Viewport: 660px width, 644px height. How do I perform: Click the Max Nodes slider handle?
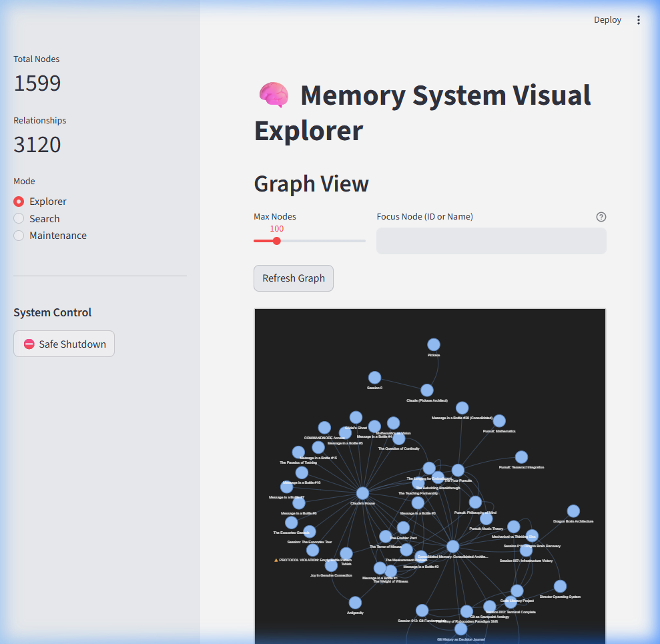[x=276, y=241]
